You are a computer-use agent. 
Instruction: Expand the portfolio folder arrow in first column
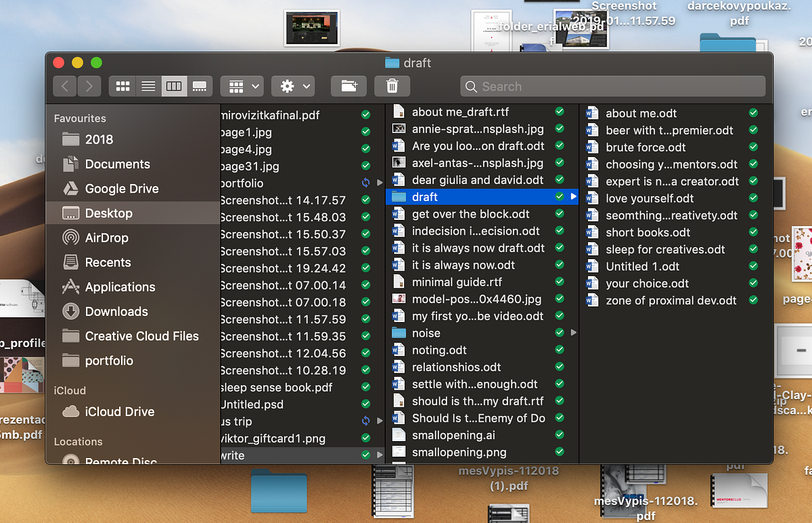(380, 183)
